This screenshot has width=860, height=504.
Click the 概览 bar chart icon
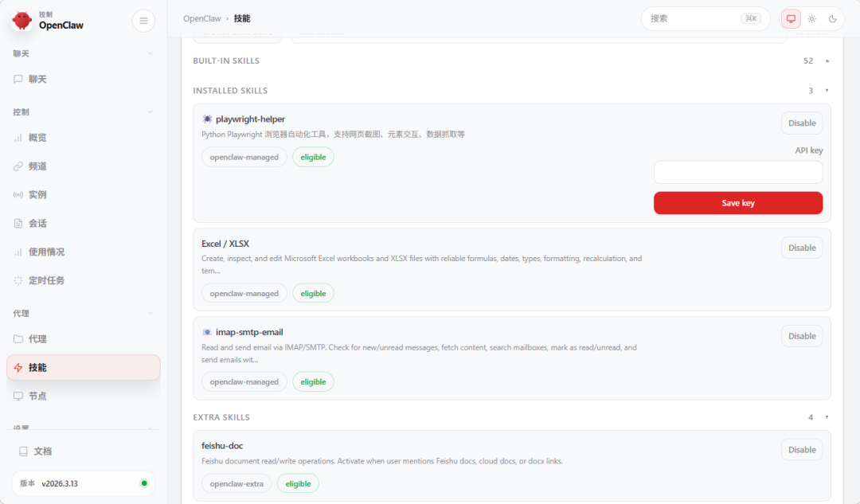click(18, 138)
